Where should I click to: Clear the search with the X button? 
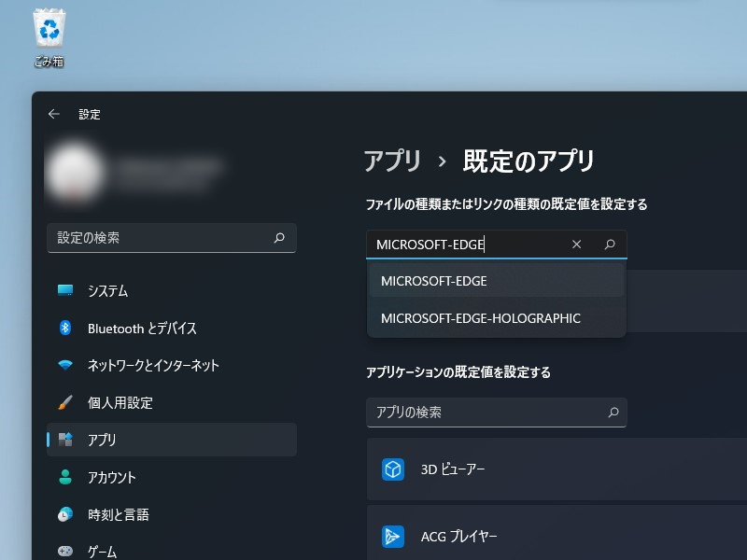(576, 244)
